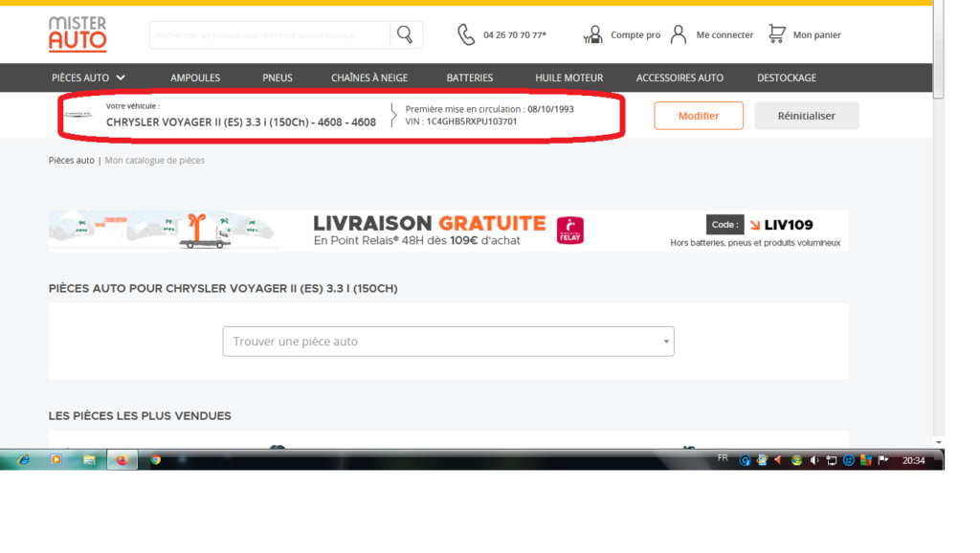Click the magnifying glass search icon

(x=405, y=35)
